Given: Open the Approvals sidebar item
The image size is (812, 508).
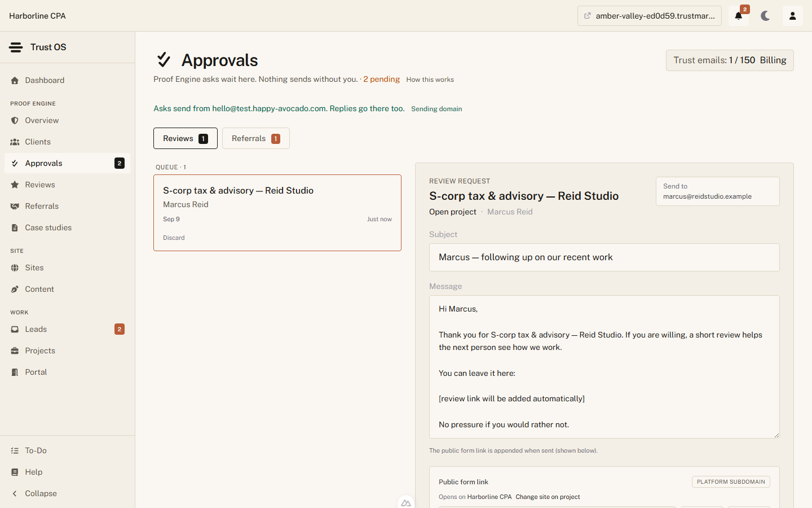Looking at the screenshot, I should click(x=67, y=164).
